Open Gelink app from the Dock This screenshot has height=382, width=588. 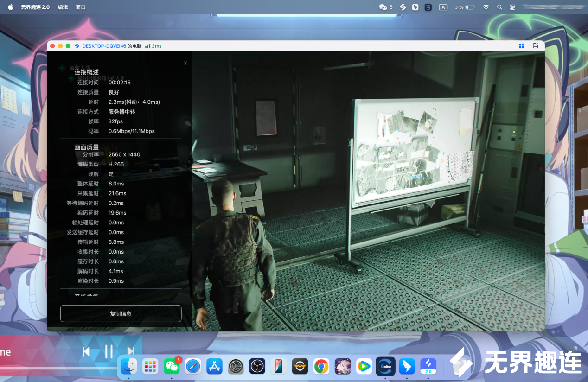[x=385, y=366]
